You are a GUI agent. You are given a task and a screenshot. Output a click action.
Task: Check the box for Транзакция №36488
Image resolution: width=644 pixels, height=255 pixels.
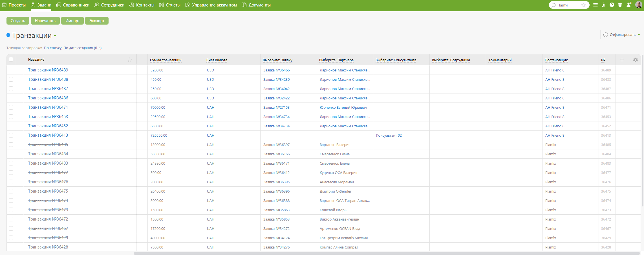(11, 79)
